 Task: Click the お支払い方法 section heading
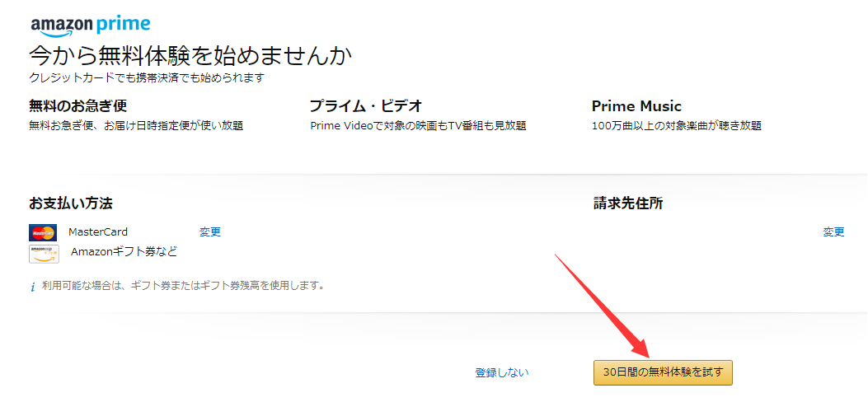click(71, 203)
